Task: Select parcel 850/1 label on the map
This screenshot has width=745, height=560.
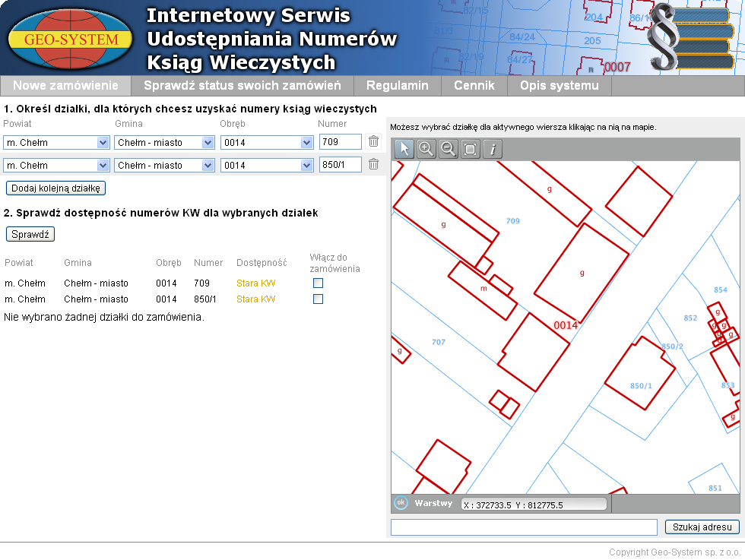Action: point(641,386)
